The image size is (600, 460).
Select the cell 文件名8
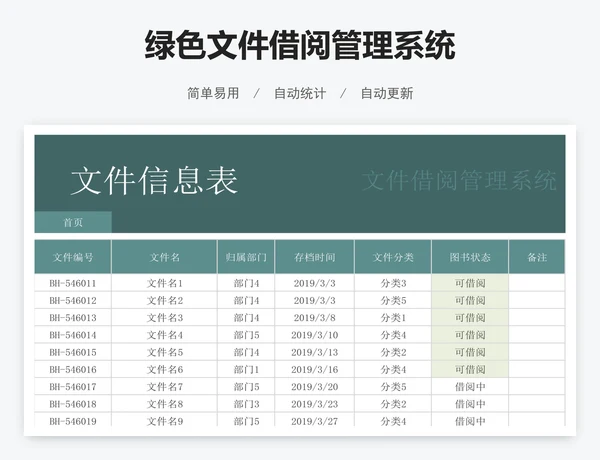(165, 404)
